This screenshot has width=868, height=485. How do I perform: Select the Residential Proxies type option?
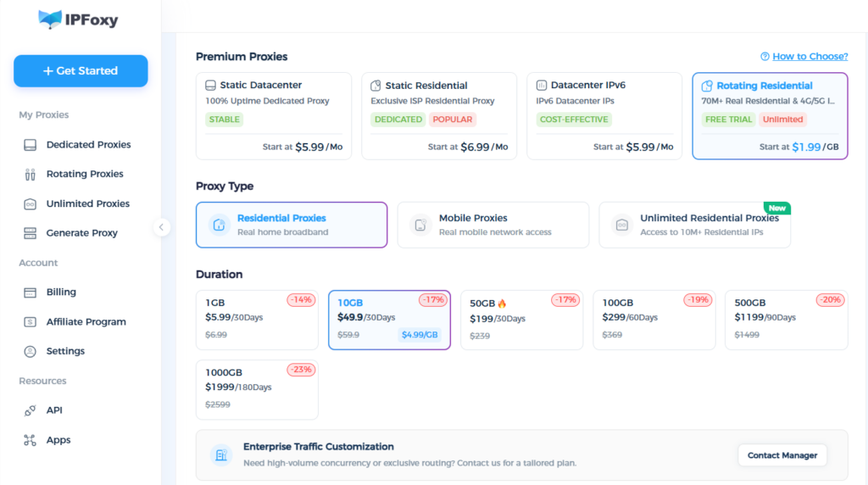tap(292, 225)
